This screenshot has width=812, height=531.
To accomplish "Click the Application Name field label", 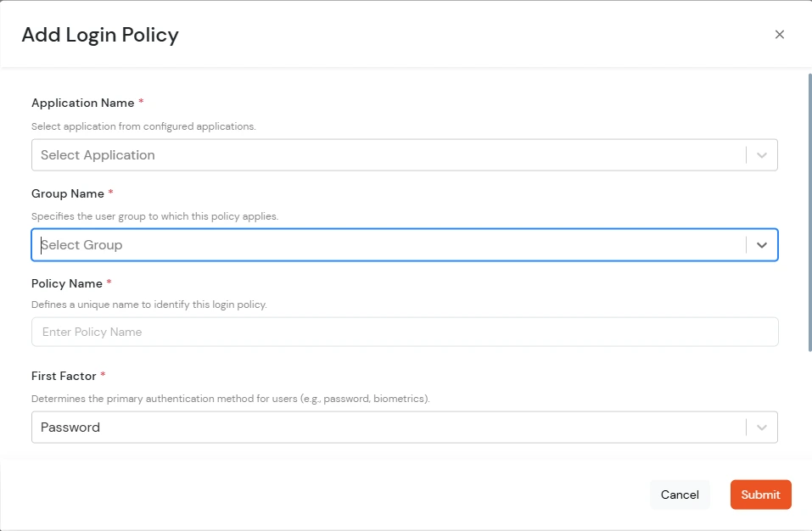I will 82,102.
